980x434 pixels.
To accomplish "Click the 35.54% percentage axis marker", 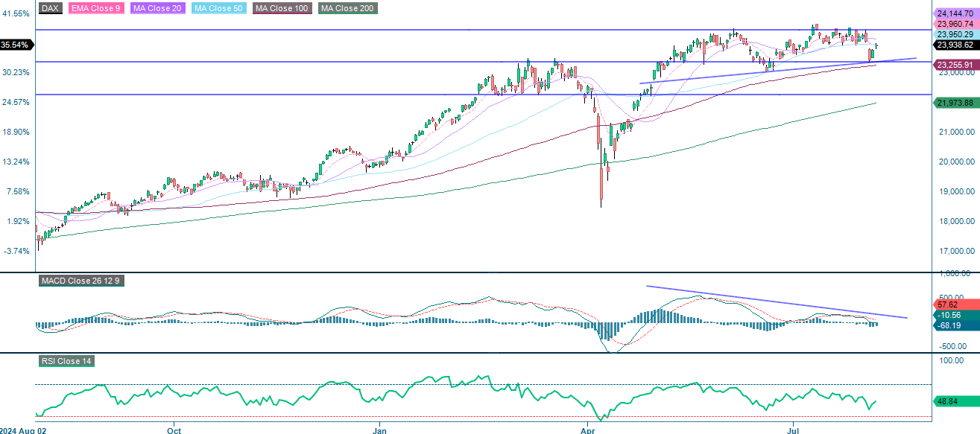I will (x=14, y=45).
